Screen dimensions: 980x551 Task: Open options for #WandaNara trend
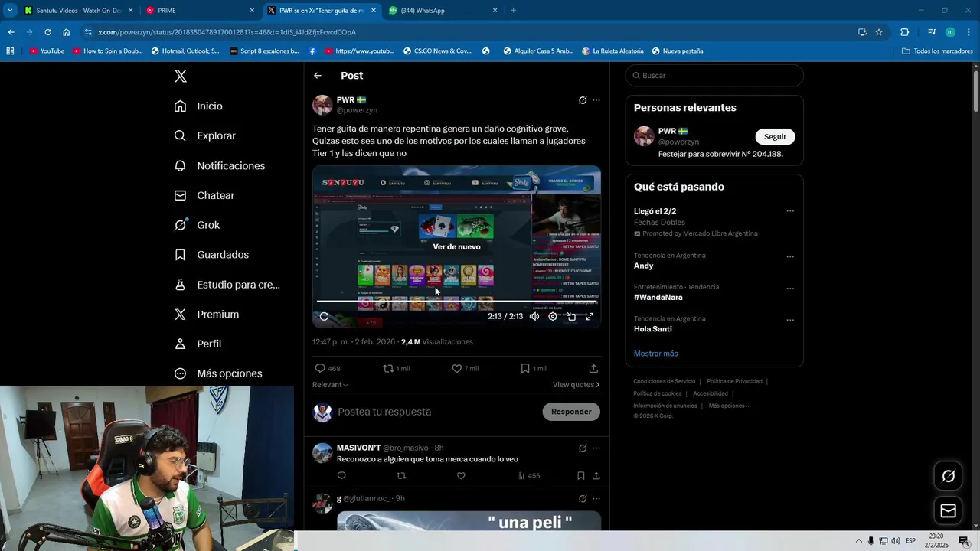tap(790, 289)
